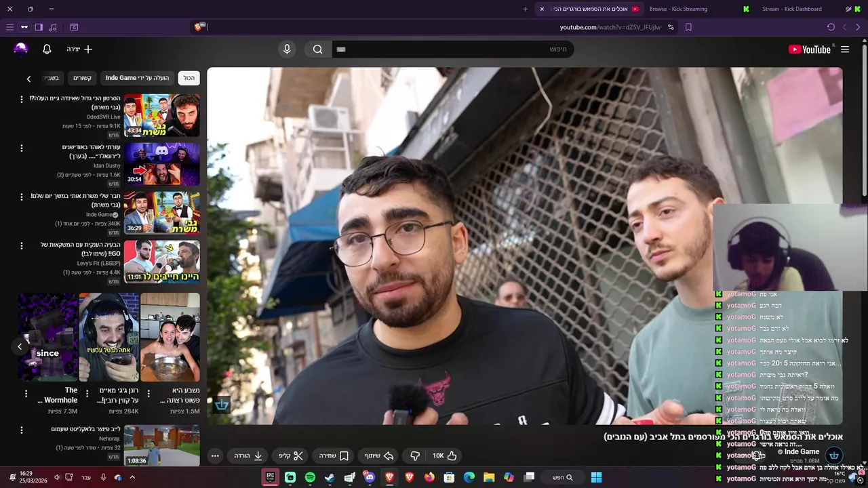Select the 'Inde Game' uploads filter chip
Viewport: 868px width, 488px height.
pos(137,78)
